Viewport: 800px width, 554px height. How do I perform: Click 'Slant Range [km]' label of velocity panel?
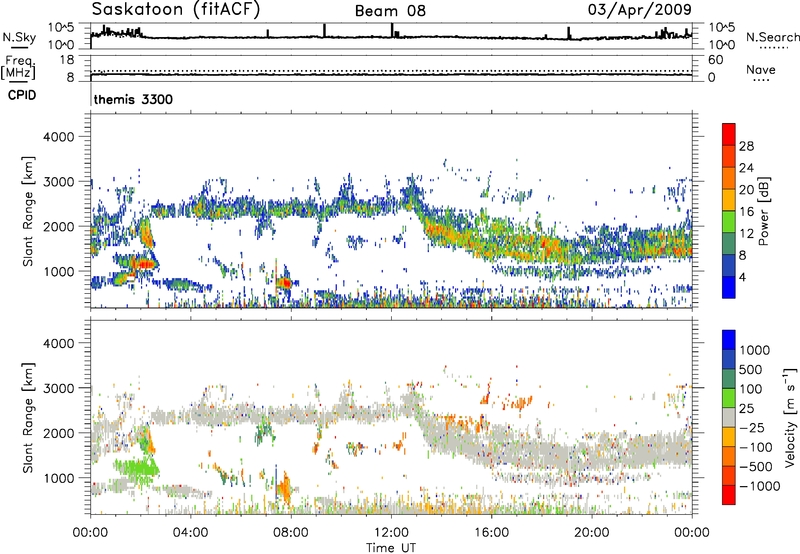point(28,417)
